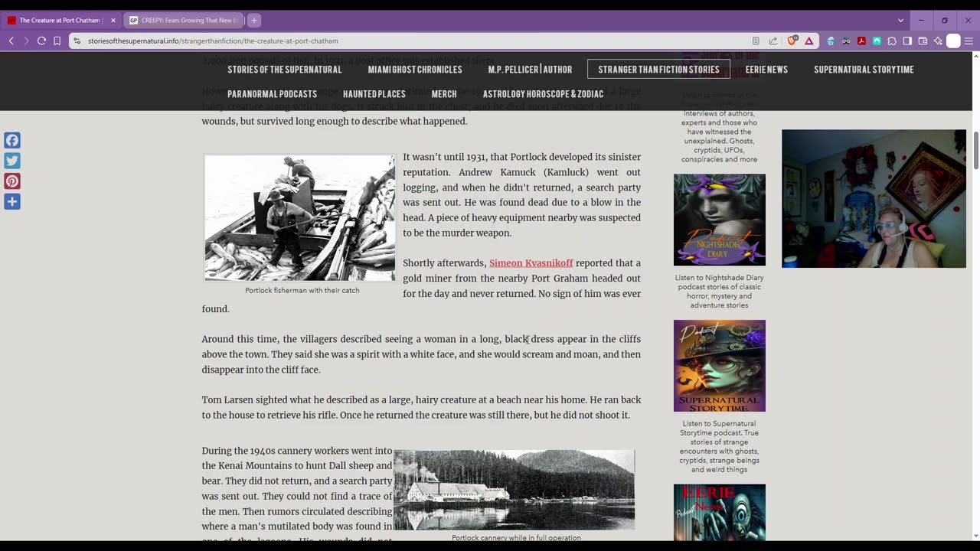Follow the Simeon Kvasnikoff link
This screenshot has height=551, width=980.
coord(531,263)
